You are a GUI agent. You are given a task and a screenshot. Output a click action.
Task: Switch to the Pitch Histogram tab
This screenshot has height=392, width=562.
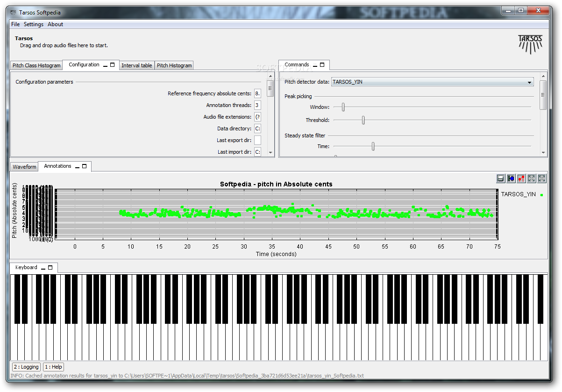point(174,65)
